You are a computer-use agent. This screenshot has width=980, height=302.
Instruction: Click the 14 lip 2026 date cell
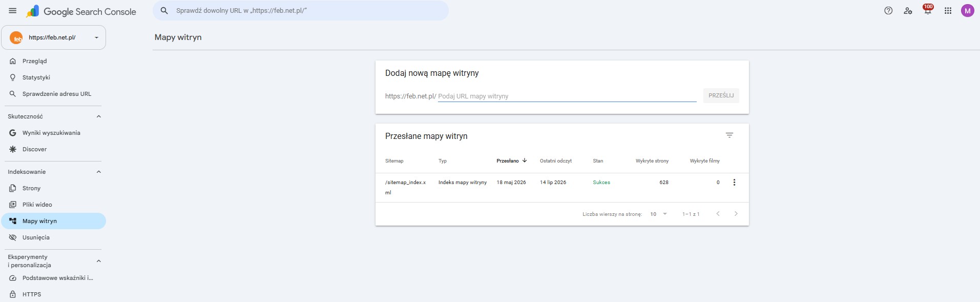(x=553, y=183)
